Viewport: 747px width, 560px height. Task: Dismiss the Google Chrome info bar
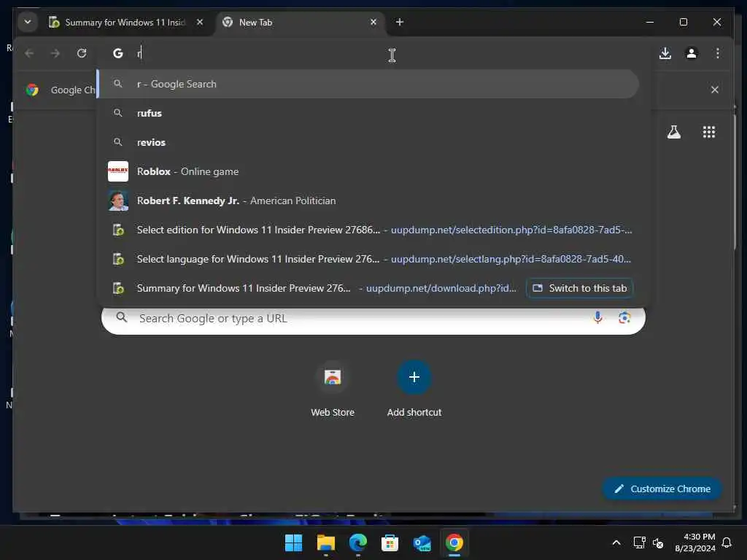[715, 90]
